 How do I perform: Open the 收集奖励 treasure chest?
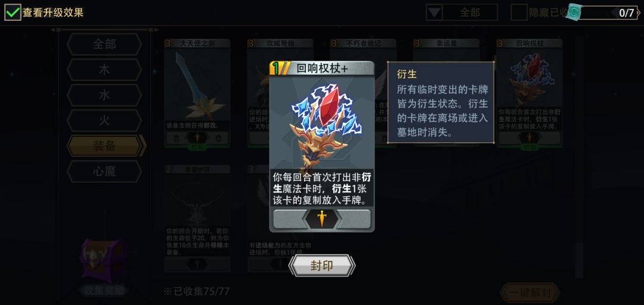point(104,261)
